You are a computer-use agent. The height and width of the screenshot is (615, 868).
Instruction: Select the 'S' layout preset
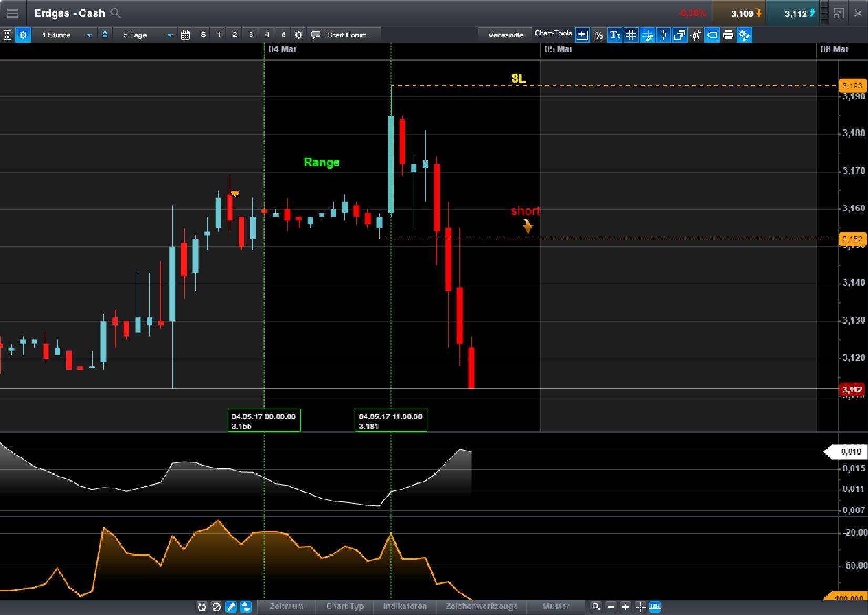(x=203, y=35)
